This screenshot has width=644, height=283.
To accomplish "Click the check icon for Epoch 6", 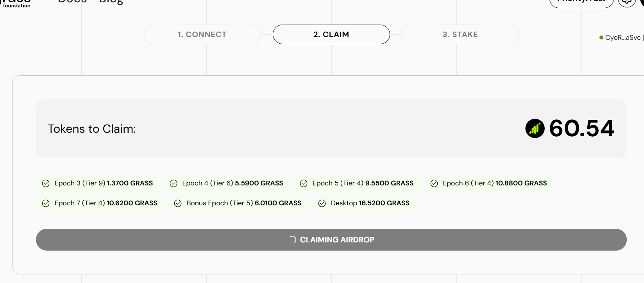I will coord(434,183).
